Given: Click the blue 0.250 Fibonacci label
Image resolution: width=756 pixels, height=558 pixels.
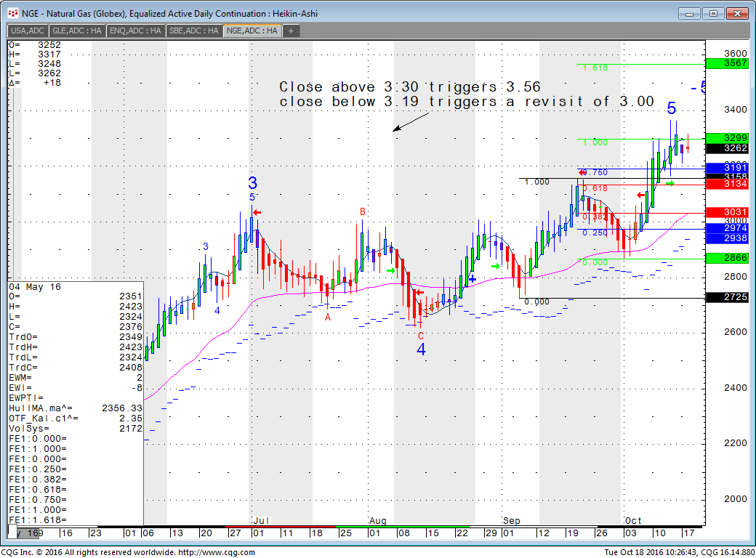Looking at the screenshot, I should coord(595,232).
